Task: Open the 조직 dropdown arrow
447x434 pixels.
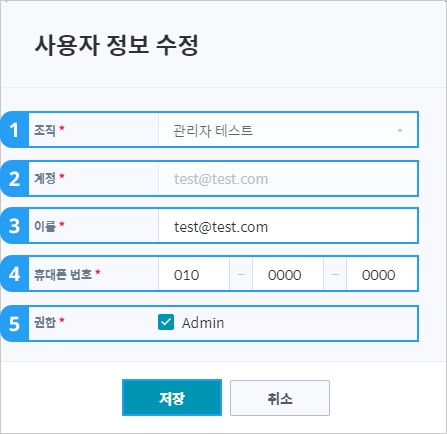Action: [400, 131]
